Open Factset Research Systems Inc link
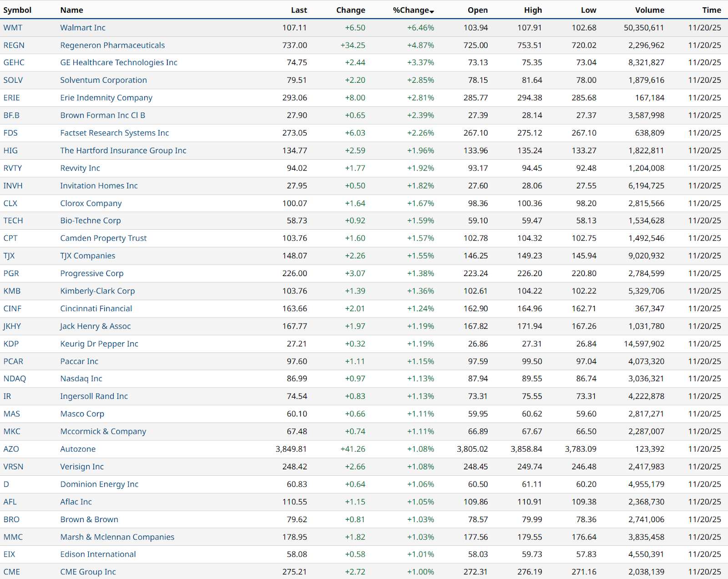The height and width of the screenshot is (579, 728). pos(115,133)
